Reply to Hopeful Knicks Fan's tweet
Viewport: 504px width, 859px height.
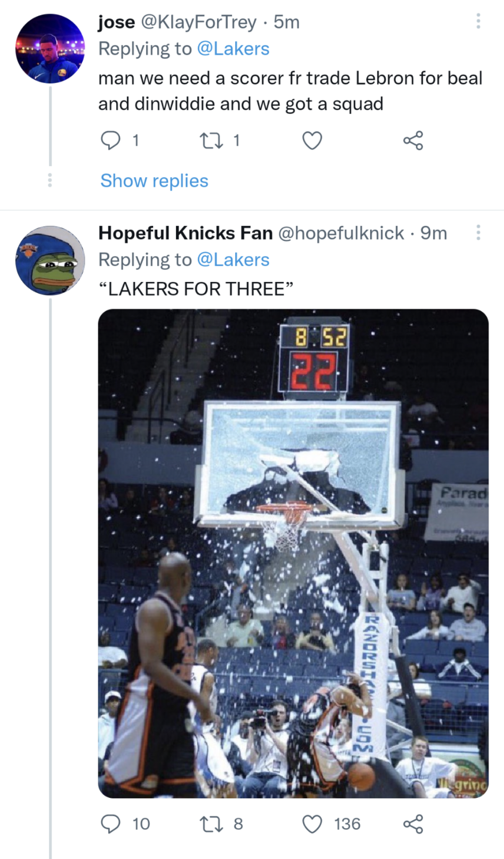112,823
